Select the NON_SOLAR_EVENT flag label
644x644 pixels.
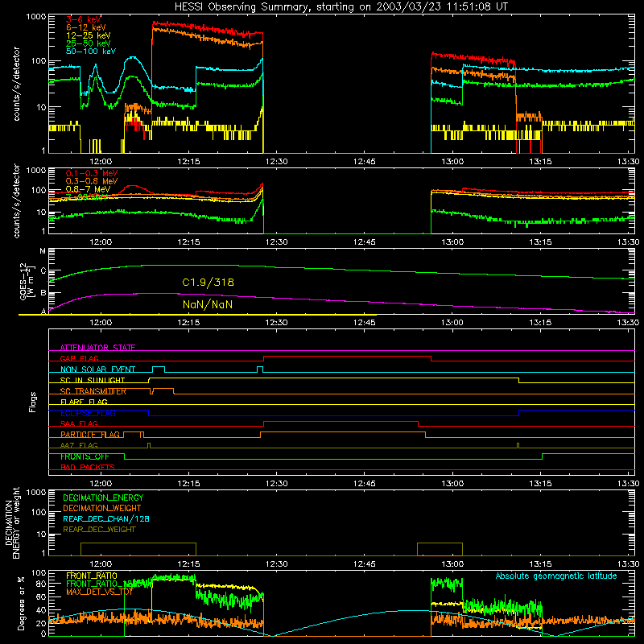pyautogui.click(x=97, y=369)
